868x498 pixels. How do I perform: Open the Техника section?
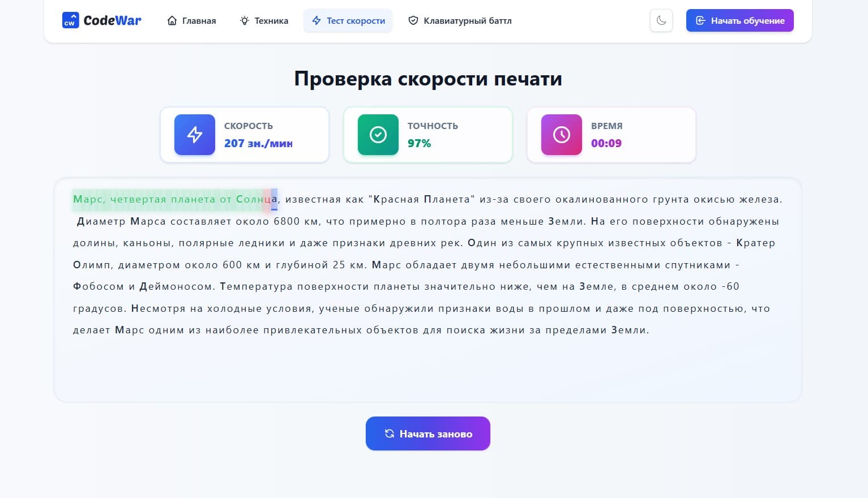[x=271, y=20]
